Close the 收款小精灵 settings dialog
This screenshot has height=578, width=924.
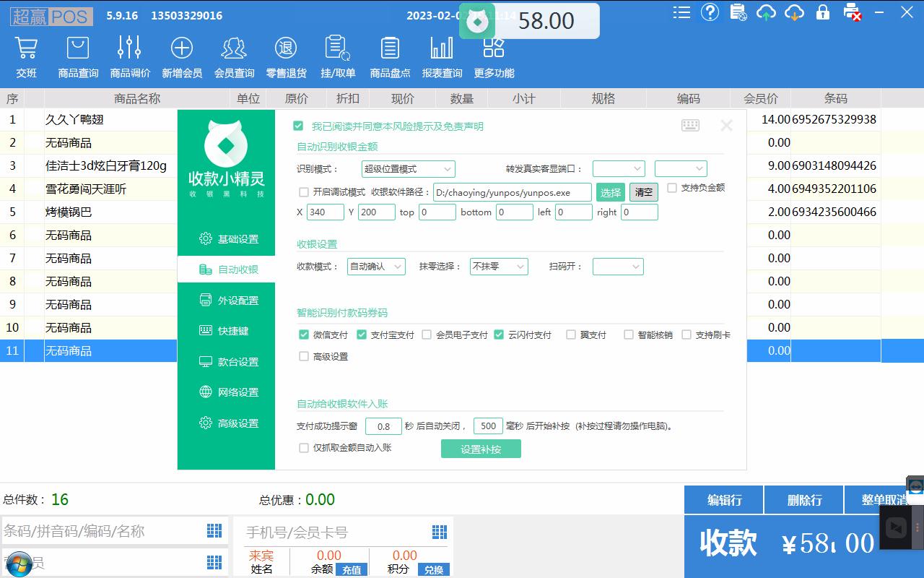(x=726, y=126)
